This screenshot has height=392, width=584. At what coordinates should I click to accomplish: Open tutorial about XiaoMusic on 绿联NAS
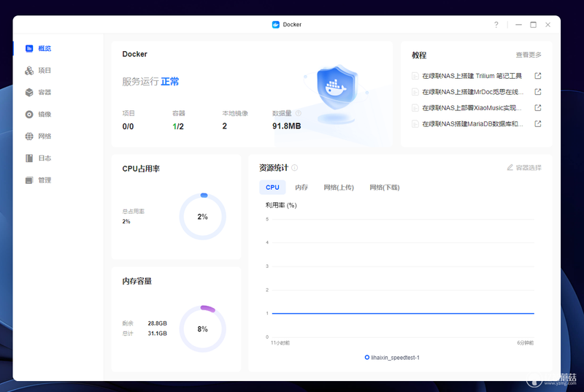472,108
